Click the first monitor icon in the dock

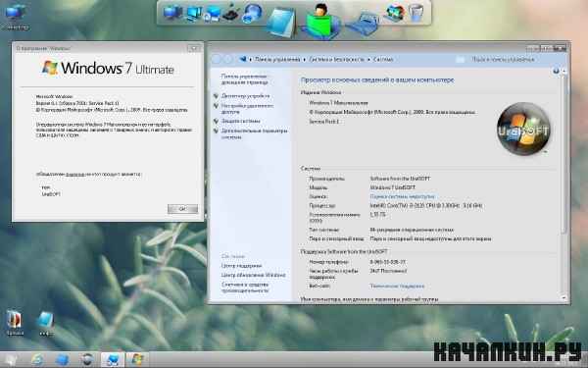pos(172,13)
